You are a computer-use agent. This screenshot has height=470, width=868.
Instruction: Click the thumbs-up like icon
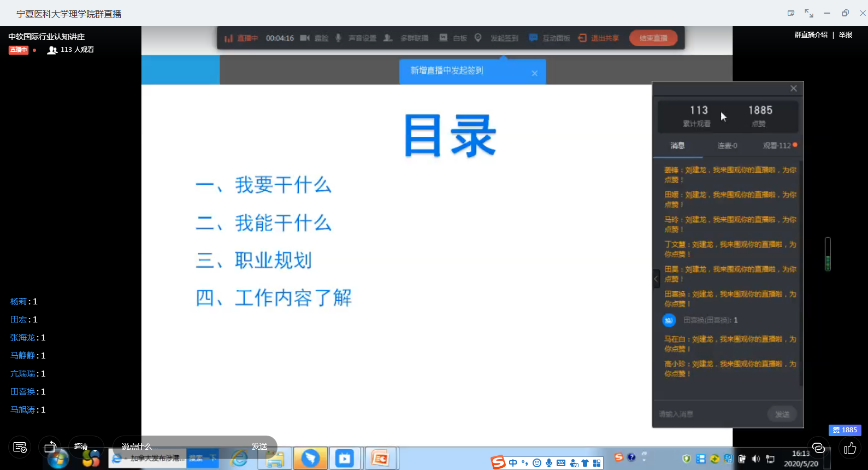click(x=850, y=449)
